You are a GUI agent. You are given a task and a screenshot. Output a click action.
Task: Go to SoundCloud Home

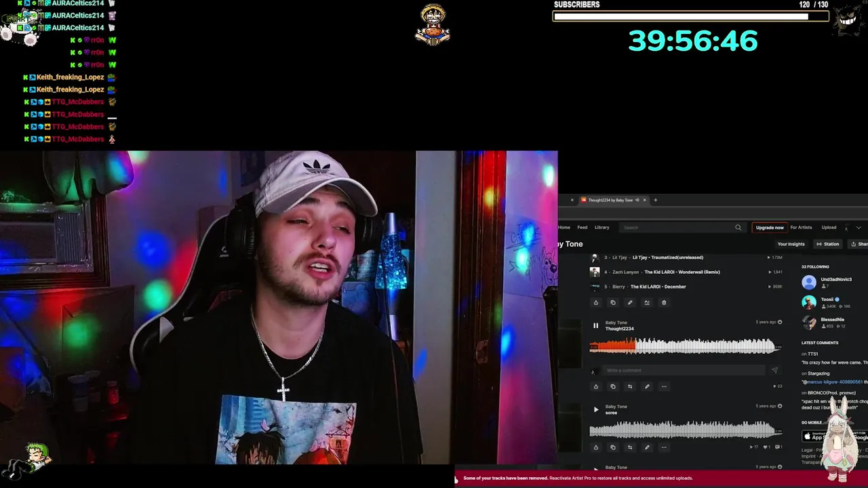[564, 228]
